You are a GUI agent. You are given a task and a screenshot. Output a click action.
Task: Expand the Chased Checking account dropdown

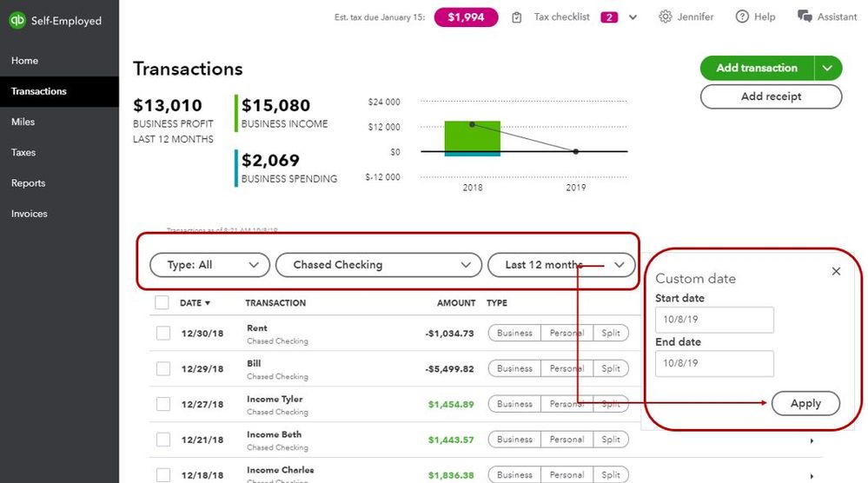pos(378,265)
